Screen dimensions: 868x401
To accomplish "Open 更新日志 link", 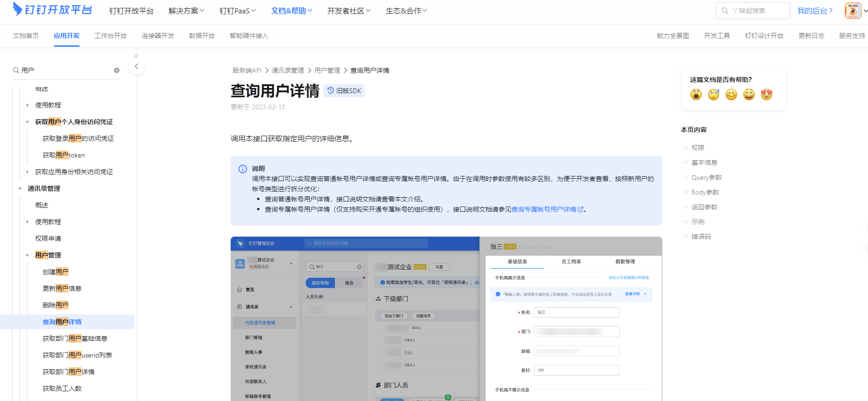I will pos(811,36).
